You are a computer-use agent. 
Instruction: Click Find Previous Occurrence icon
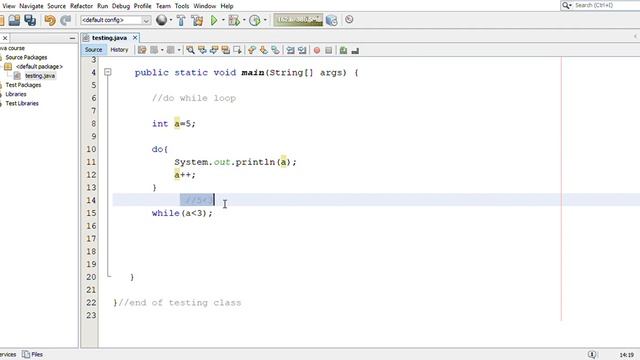202,50
